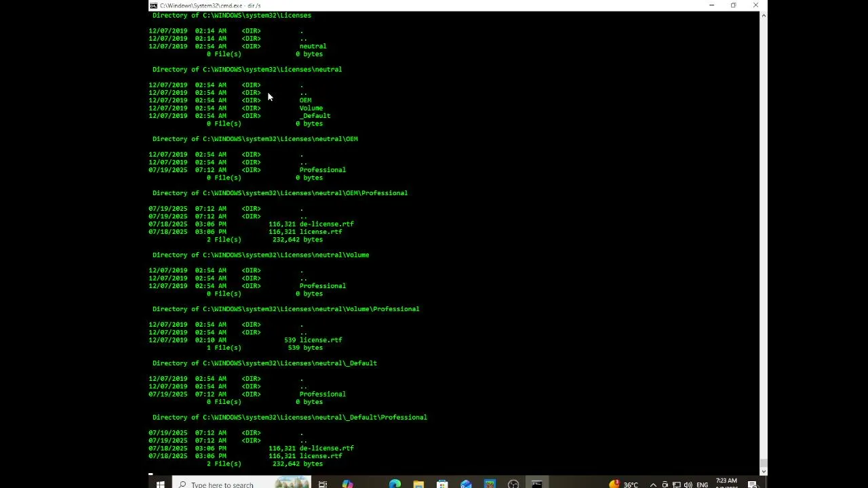Click '116,321 license.rtf' in the _Default\Professional listing
Screen dimensions: 868x488
pos(305,456)
